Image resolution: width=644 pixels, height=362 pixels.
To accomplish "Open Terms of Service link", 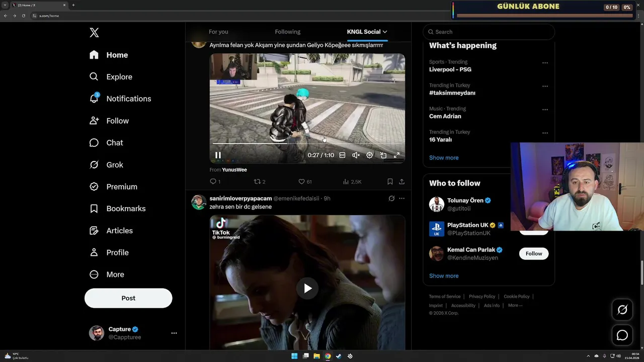I will point(445,297).
